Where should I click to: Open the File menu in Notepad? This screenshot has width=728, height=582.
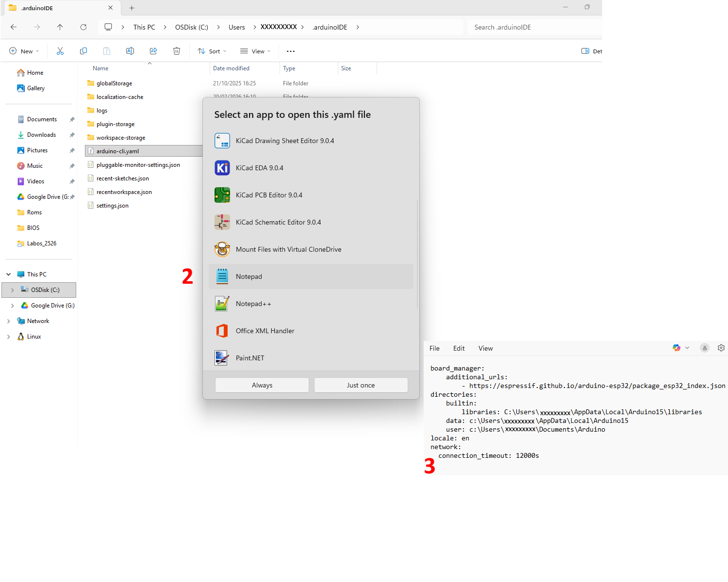point(434,348)
